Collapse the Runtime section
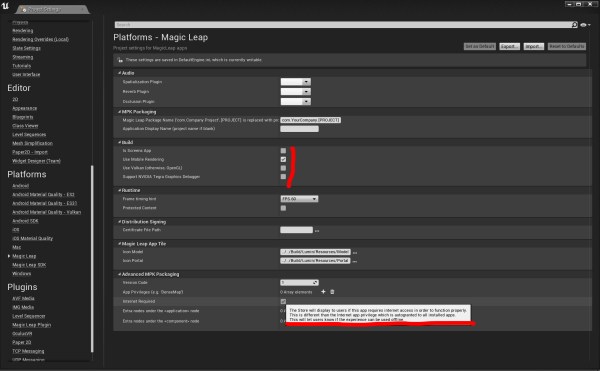 [x=119, y=190]
